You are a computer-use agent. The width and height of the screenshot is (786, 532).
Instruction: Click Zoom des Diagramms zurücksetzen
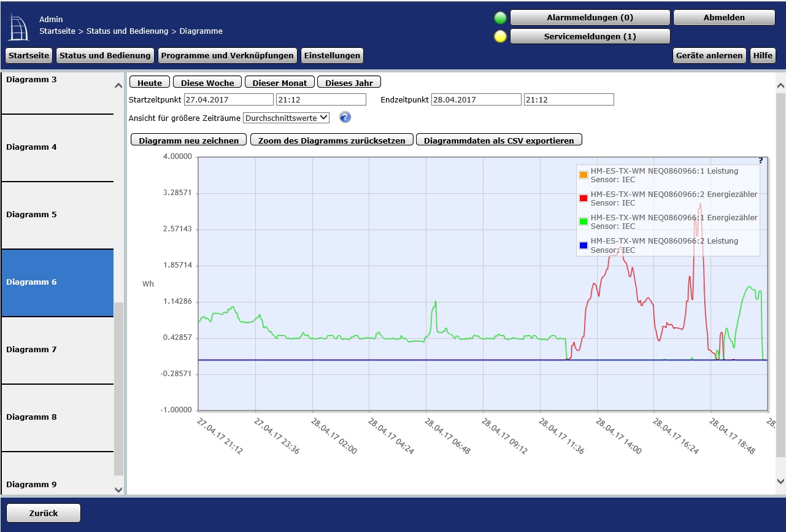tap(332, 140)
